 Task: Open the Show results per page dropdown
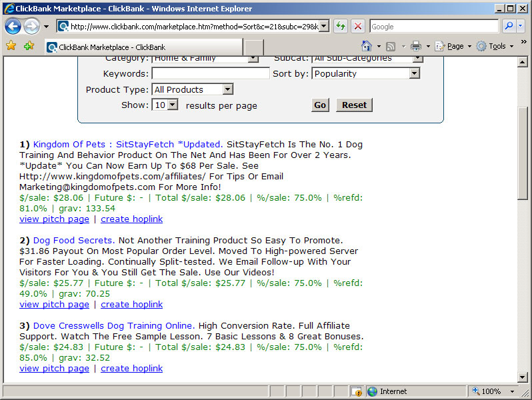165,105
